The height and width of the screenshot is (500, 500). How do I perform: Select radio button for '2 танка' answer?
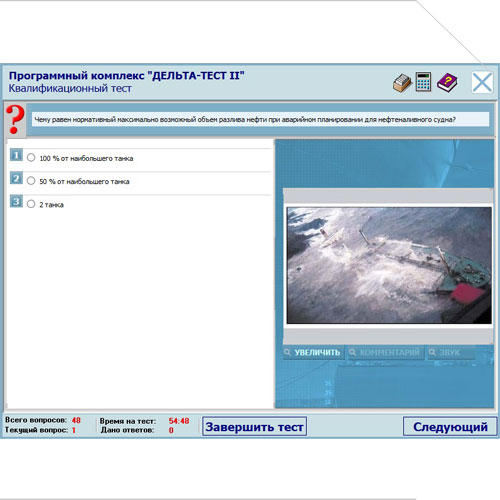pyautogui.click(x=31, y=204)
